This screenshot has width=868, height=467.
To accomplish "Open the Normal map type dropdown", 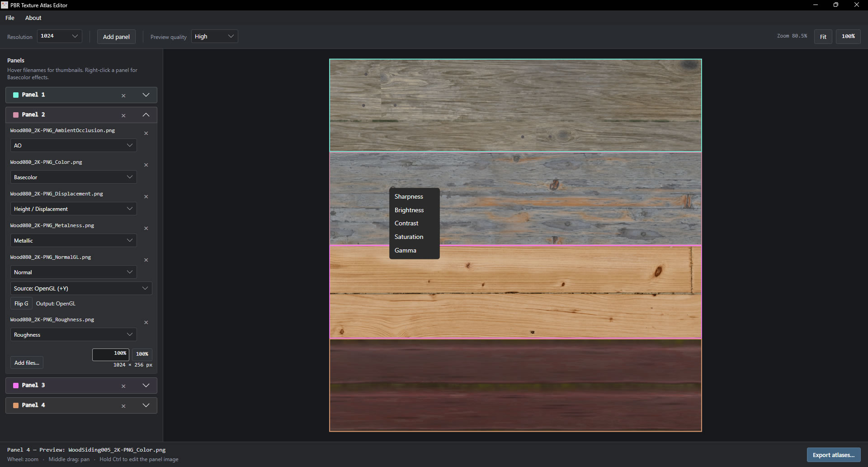I will point(73,272).
